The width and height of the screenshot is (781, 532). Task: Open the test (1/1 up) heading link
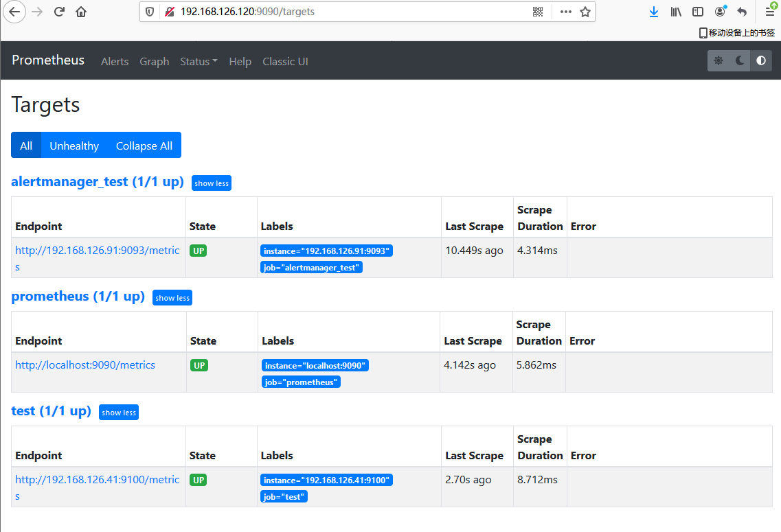pyautogui.click(x=52, y=410)
